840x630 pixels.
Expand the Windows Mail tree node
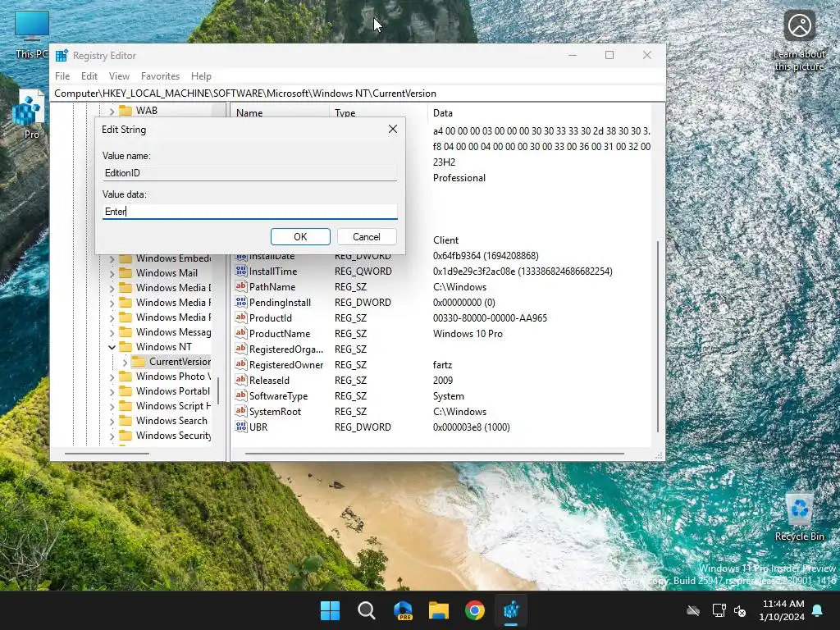coord(112,273)
